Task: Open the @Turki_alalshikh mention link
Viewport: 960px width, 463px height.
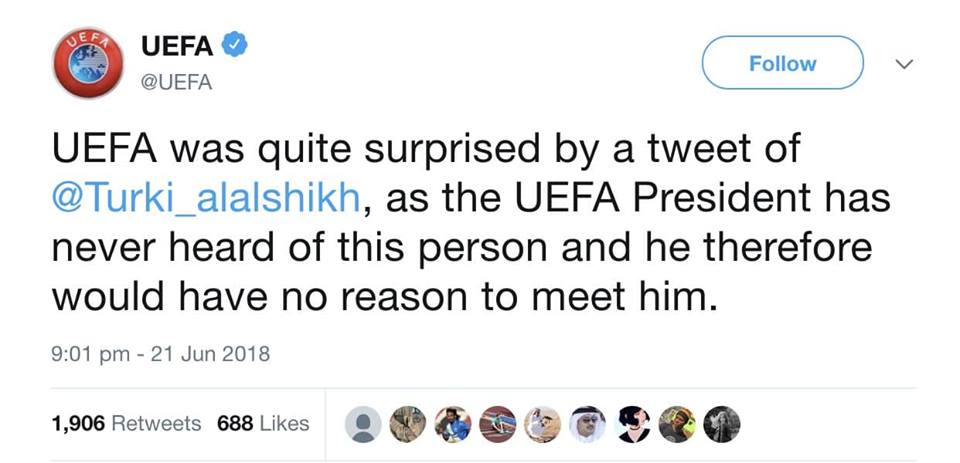Action: point(205,199)
